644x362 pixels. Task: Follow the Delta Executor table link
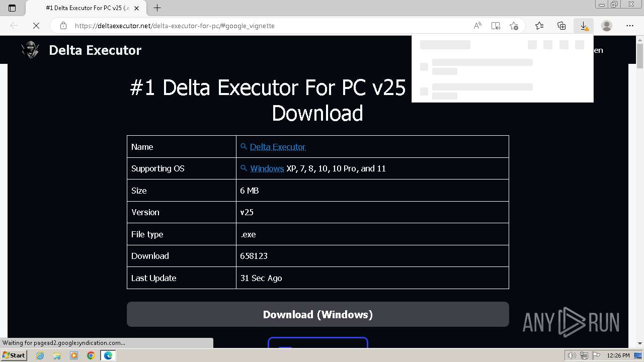278,147
